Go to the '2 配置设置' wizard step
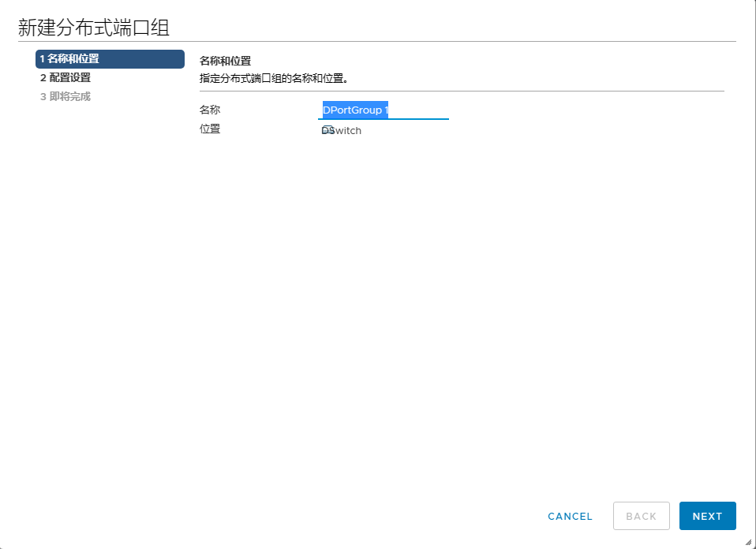 [x=65, y=78]
